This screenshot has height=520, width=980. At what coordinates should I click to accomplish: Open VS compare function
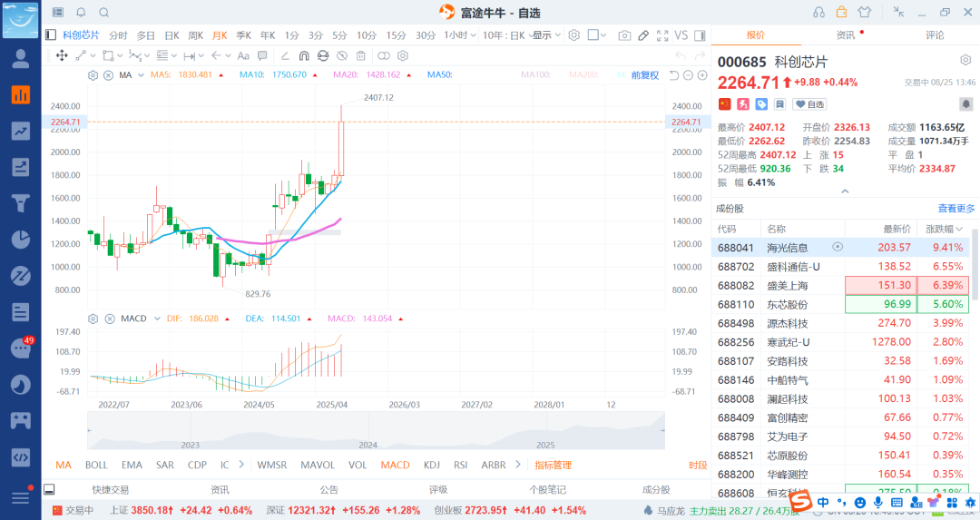coord(681,35)
